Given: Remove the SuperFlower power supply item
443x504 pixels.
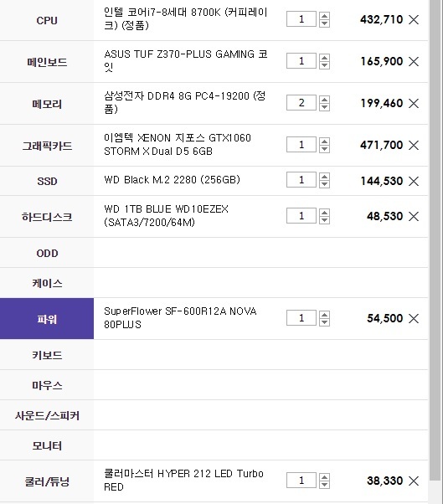Looking at the screenshot, I should pos(414,318).
